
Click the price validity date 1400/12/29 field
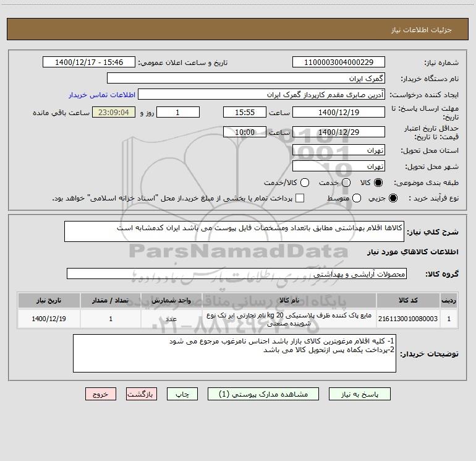(339, 132)
